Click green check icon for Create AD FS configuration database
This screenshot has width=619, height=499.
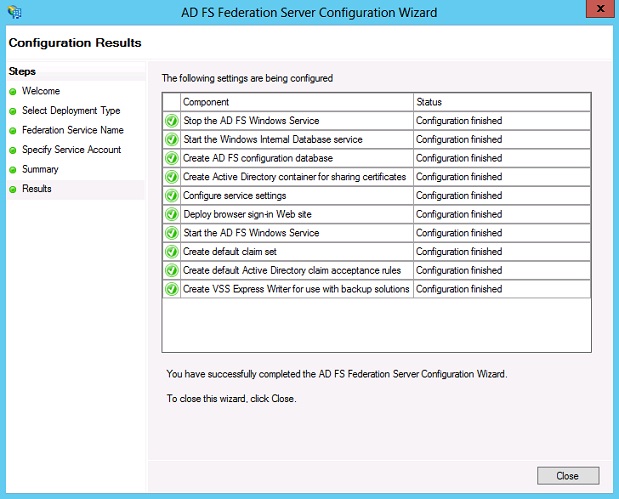172,158
